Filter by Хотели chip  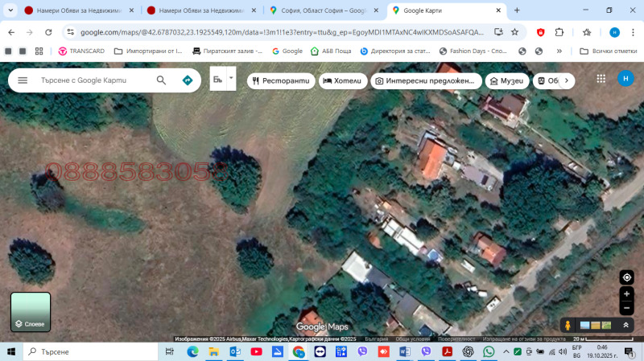tap(343, 81)
